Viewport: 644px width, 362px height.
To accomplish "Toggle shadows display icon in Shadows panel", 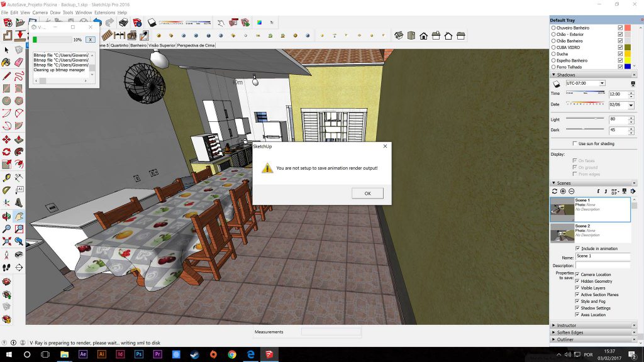I will point(556,84).
